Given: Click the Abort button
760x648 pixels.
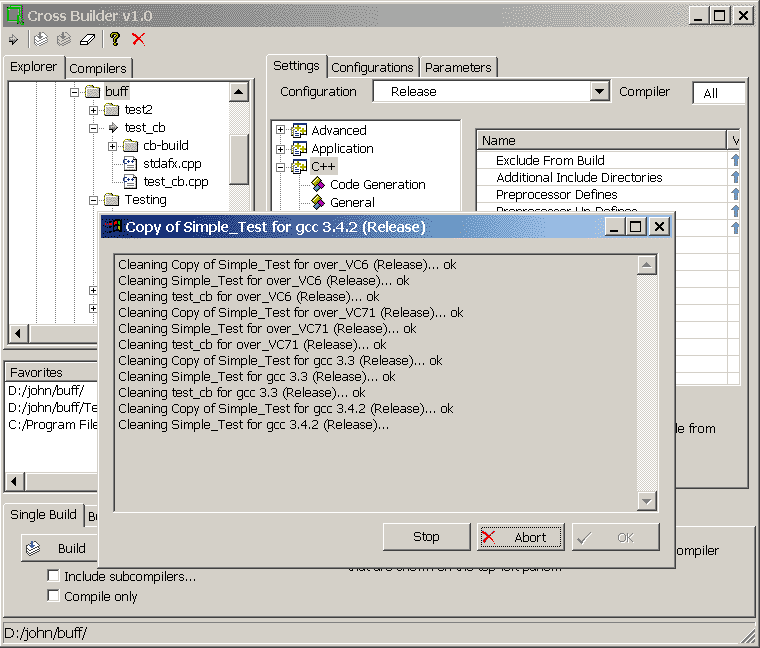Looking at the screenshot, I should click(x=520, y=537).
